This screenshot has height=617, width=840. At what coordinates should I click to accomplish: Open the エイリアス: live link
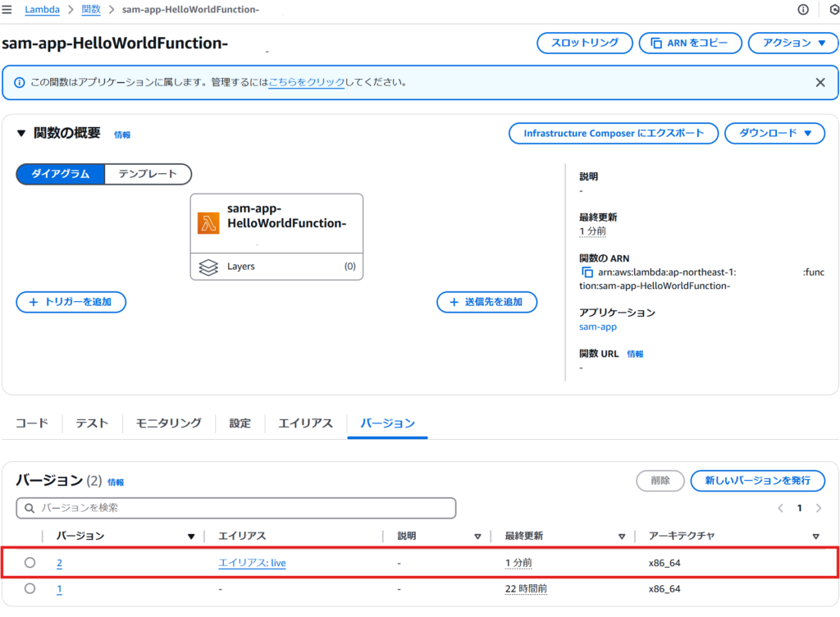[x=253, y=563]
